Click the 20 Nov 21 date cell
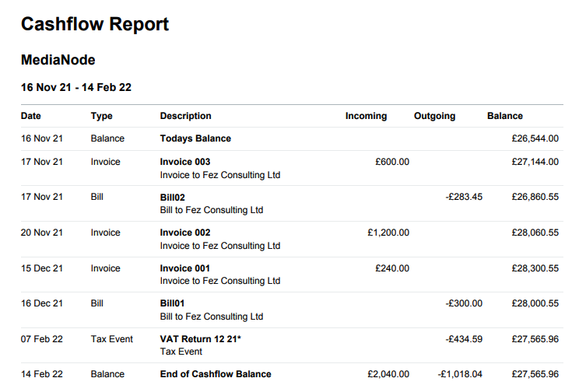The image size is (586, 392). coord(42,233)
